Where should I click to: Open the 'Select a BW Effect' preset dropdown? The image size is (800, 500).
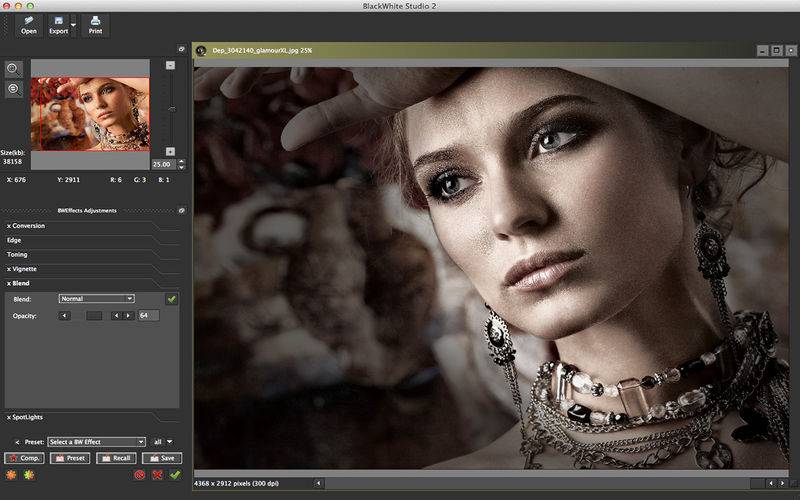coord(96,441)
